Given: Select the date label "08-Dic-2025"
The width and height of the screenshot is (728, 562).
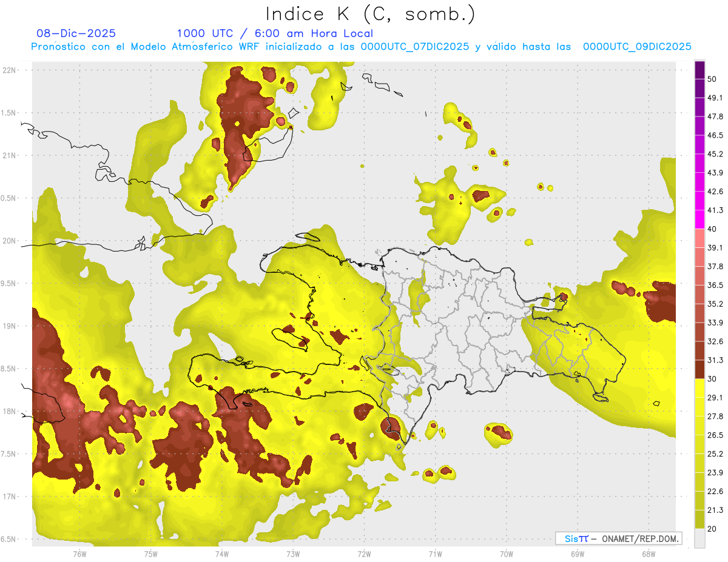Looking at the screenshot, I should point(76,33).
